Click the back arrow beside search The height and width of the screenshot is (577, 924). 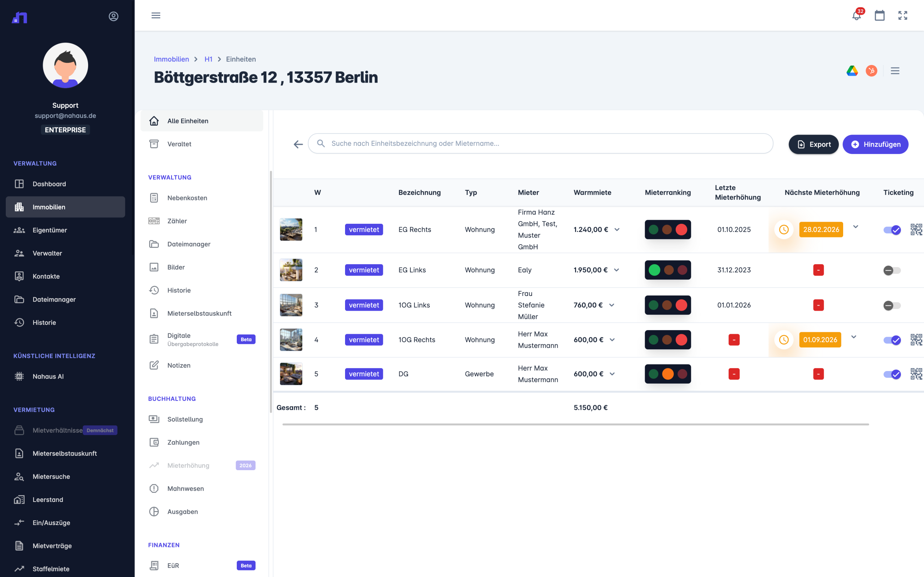click(298, 144)
